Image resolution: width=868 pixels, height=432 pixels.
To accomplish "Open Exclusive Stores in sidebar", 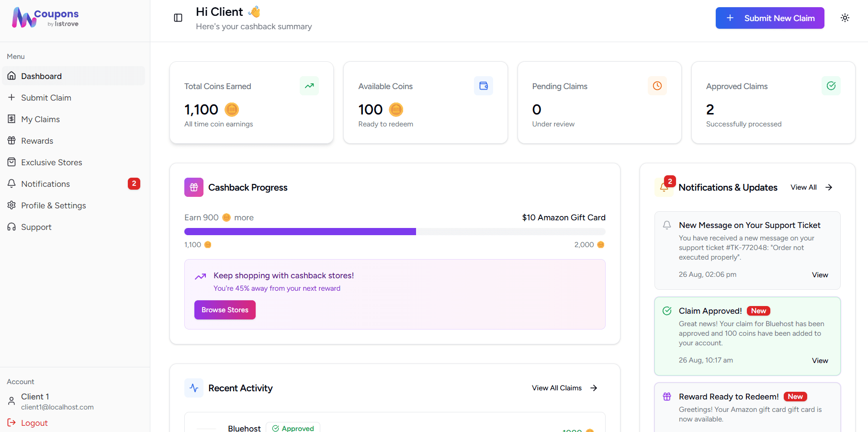I will (74, 162).
